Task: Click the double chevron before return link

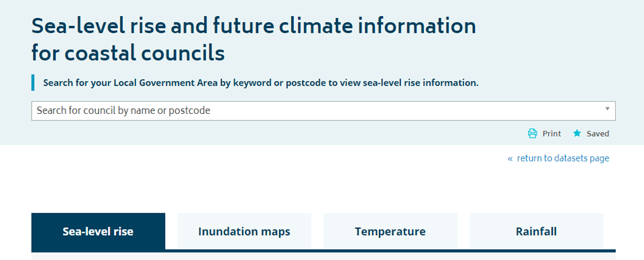Action: [x=510, y=158]
